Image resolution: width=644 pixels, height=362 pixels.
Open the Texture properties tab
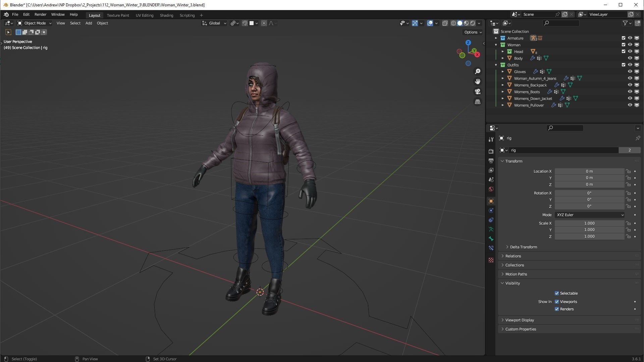tap(491, 260)
